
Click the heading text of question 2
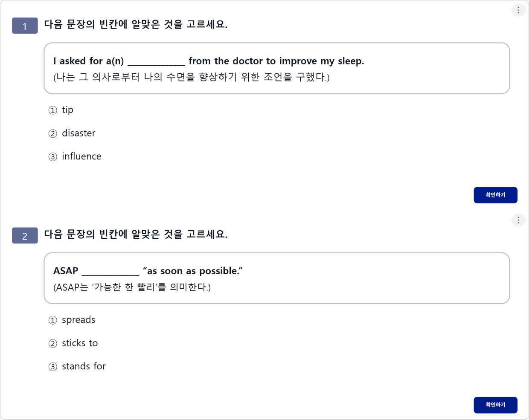(136, 234)
